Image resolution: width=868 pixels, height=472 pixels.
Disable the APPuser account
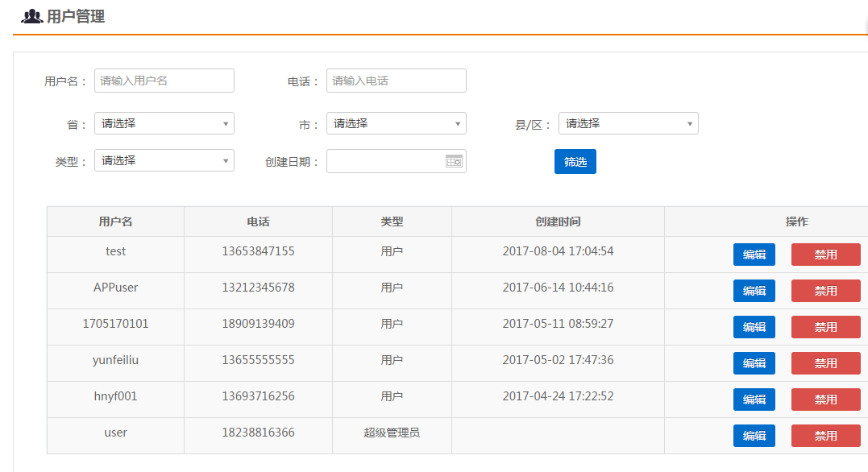point(825,290)
